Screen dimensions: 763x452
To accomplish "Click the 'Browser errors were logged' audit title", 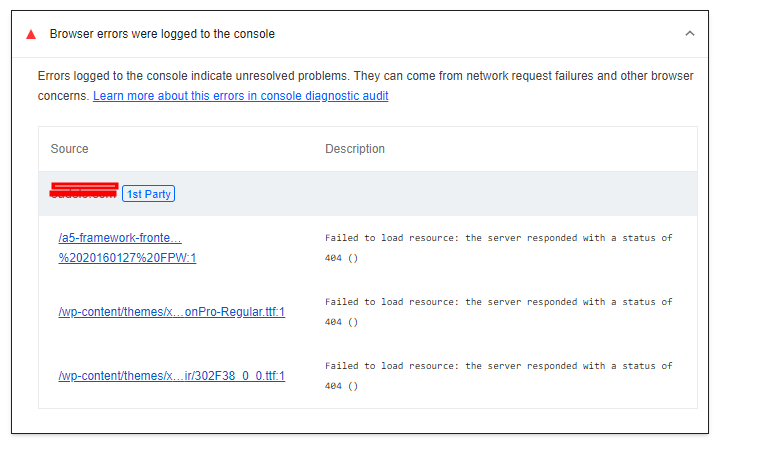I will pyautogui.click(x=162, y=34).
